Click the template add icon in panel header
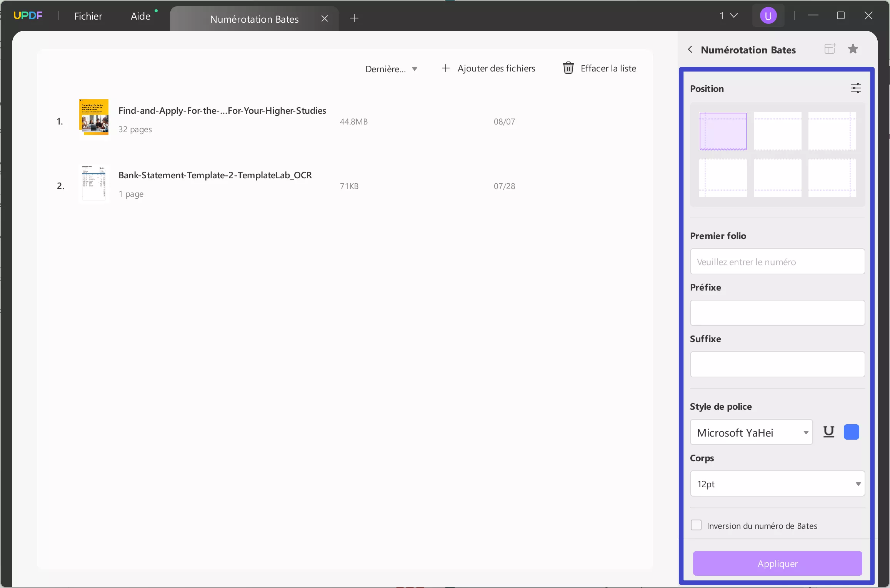 (x=830, y=49)
